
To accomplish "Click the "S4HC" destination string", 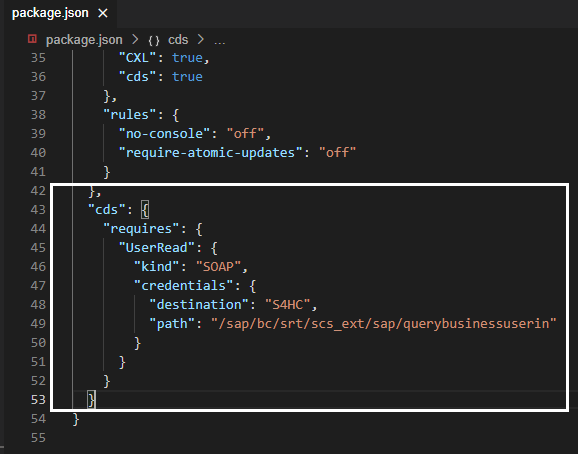I will click(287, 304).
